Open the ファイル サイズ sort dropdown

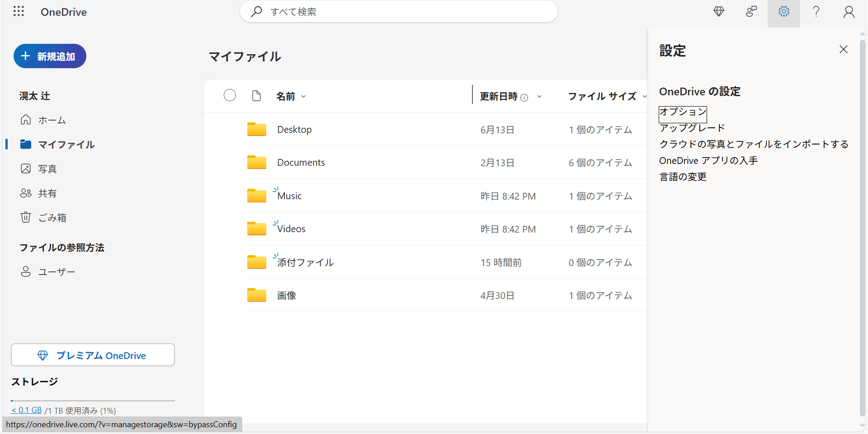coord(645,97)
